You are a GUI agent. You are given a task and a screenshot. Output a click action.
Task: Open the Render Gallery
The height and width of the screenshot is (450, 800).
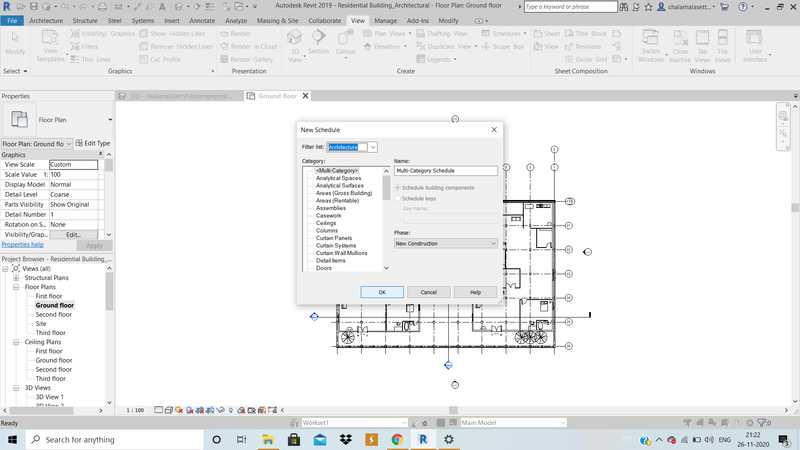246,59
